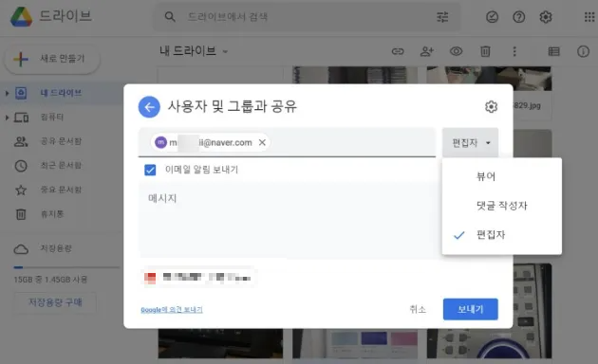Image resolution: width=598 pixels, height=364 pixels.
Task: Click the Google Drive logo
Action: click(21, 17)
